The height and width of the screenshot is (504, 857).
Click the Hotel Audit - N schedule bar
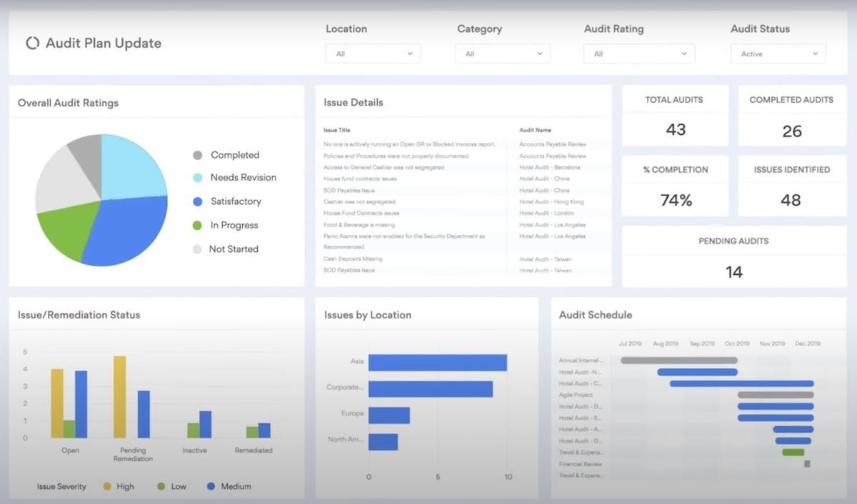(x=697, y=372)
